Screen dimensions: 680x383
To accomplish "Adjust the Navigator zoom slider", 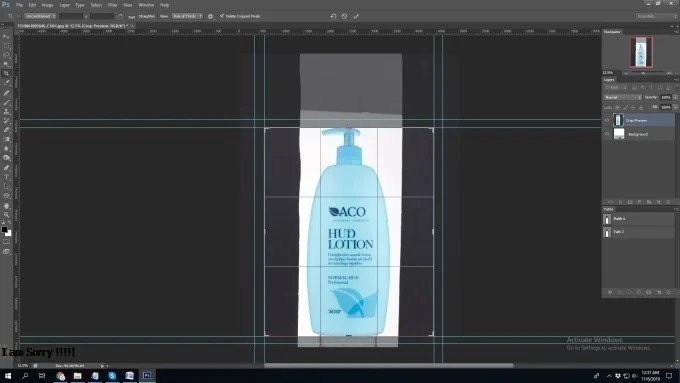I will pos(643,73).
